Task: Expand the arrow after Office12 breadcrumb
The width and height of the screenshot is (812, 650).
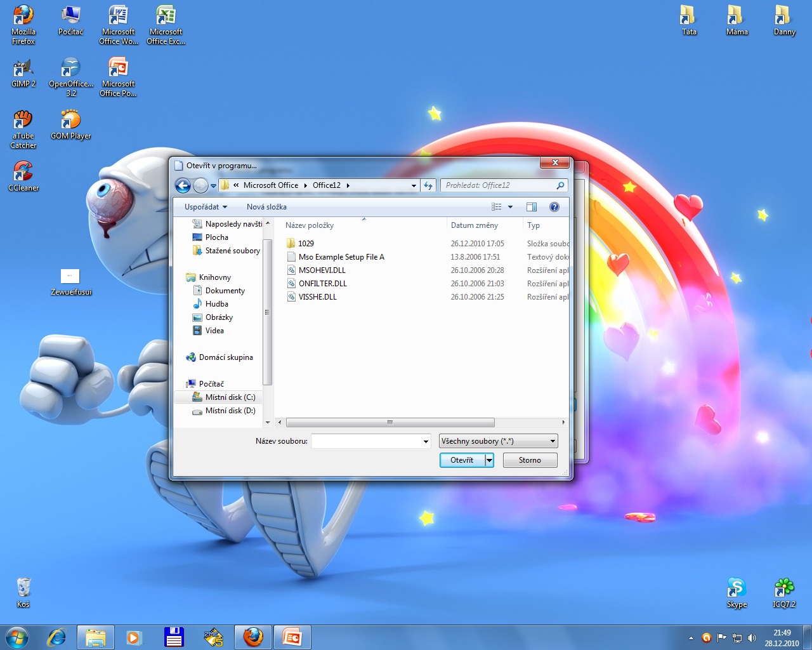Action: coord(348,185)
